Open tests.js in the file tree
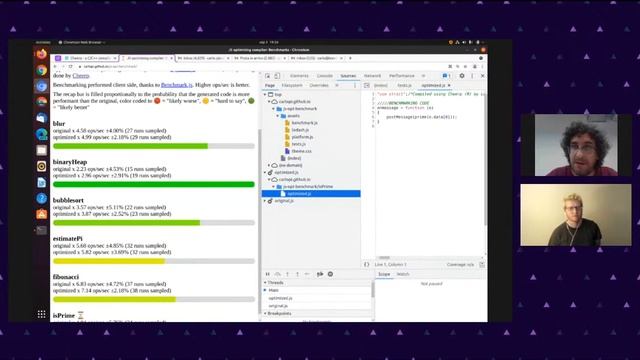 tap(298, 144)
